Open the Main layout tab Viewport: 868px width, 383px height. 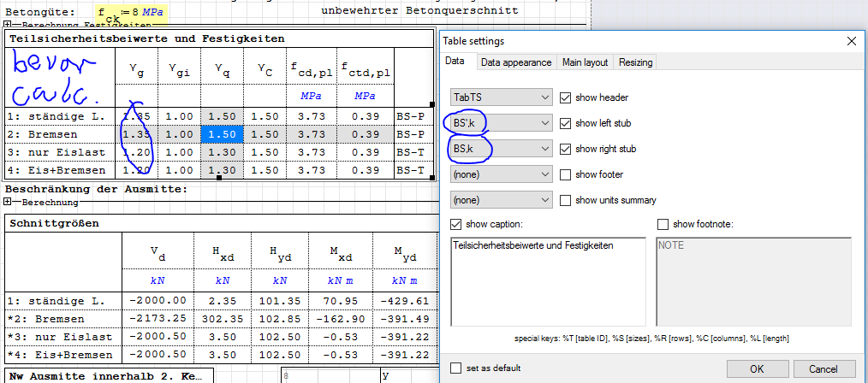[585, 62]
